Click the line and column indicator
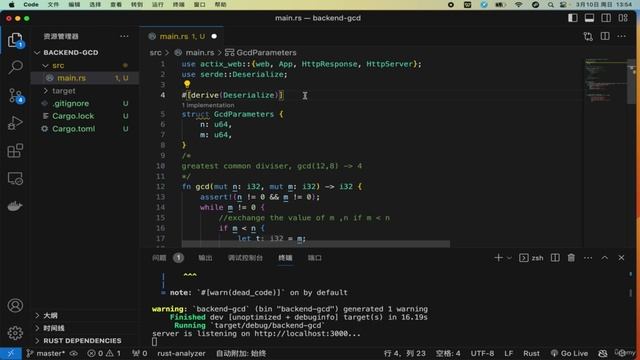Screen dimensions: 640x360 coord(405,353)
